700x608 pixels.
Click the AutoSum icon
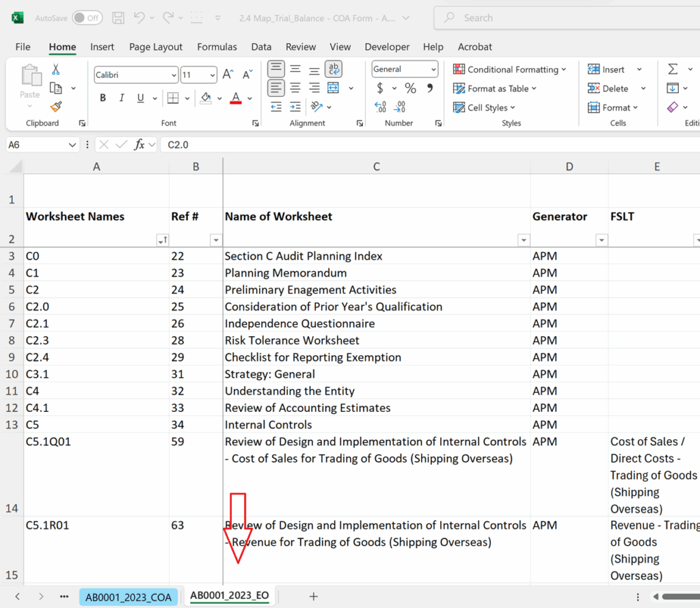click(x=674, y=68)
